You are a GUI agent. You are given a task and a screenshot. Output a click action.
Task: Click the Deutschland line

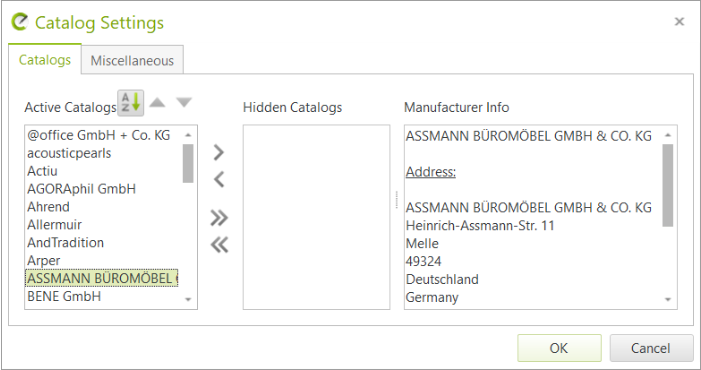click(x=443, y=279)
